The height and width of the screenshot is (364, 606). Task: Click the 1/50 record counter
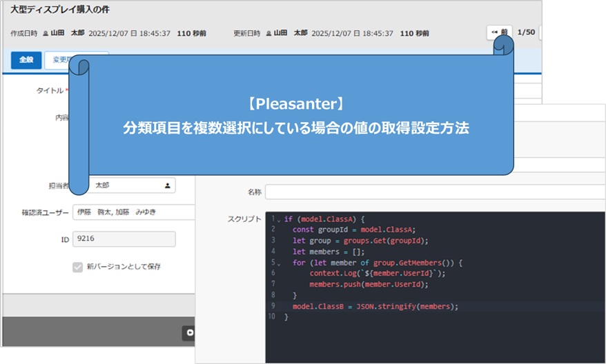click(x=526, y=32)
